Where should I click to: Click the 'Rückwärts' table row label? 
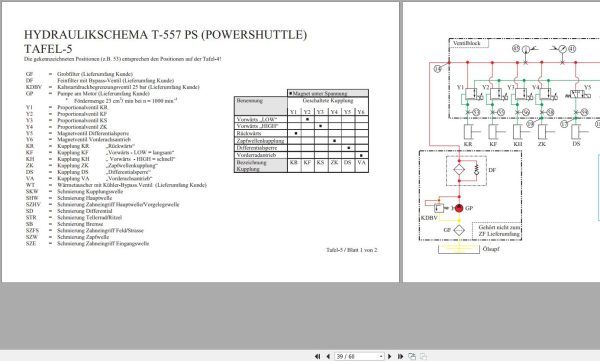click(x=261, y=133)
